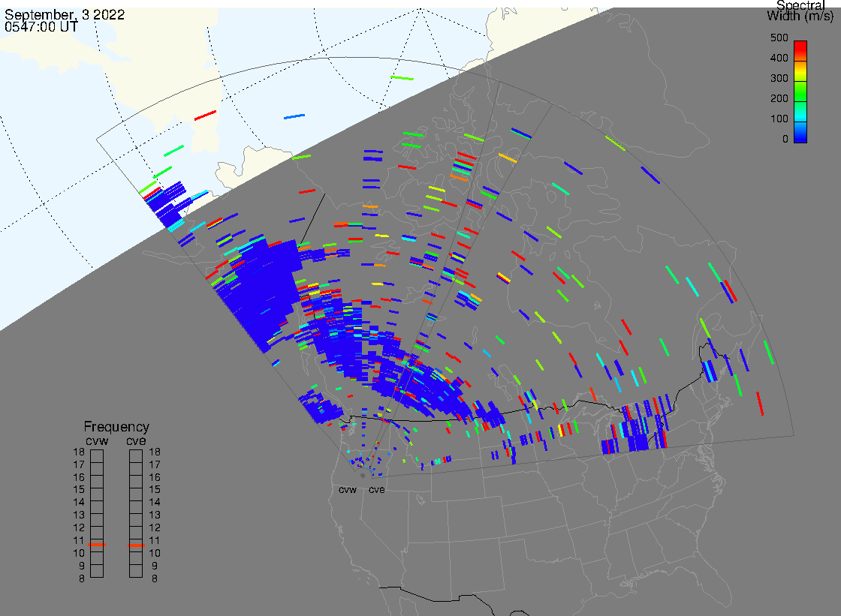The width and height of the screenshot is (841, 616).
Task: Click the "Spectral Width (m/s)" color bar title
Action: coord(800,11)
